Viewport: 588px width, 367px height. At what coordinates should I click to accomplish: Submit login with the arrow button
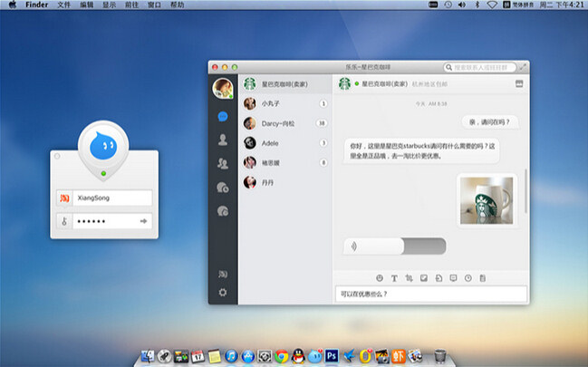point(144,221)
